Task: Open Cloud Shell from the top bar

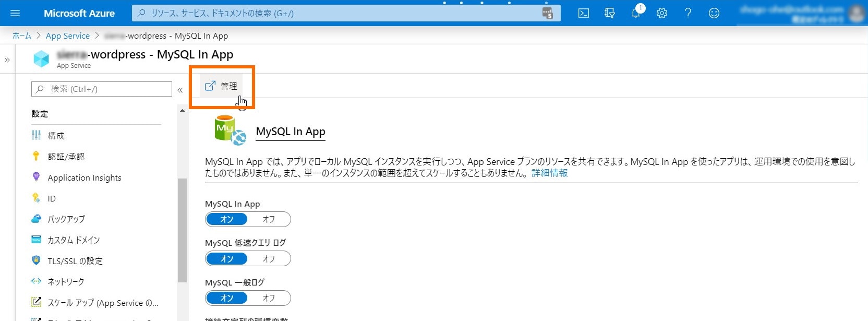Action: (x=584, y=13)
